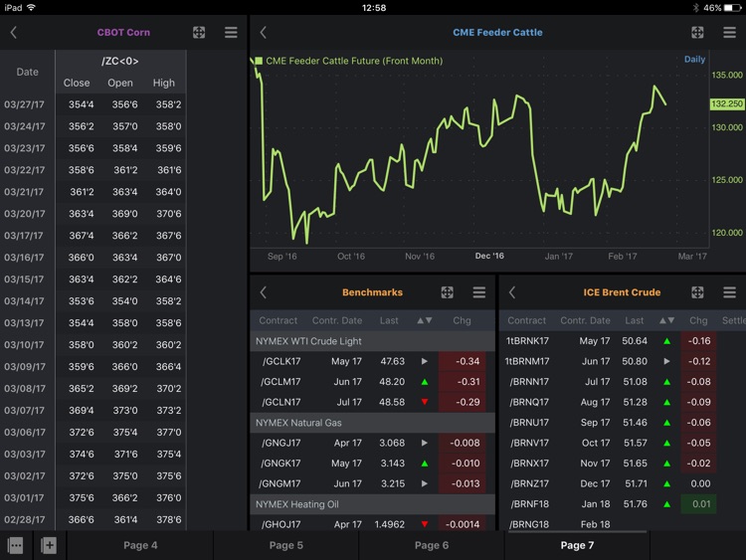
Task: Open ICE Brent Crude hamburger menu
Action: tap(729, 292)
